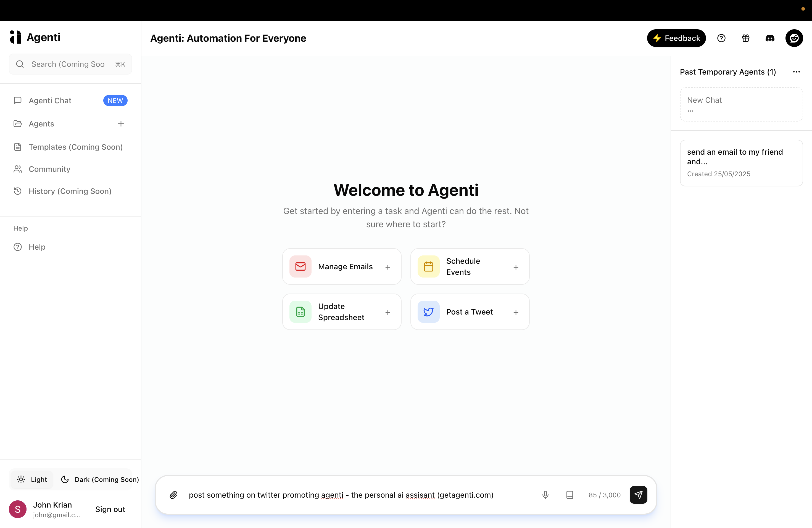
Task: Switch to Dark (Coming Soon) theme
Action: [x=100, y=480]
